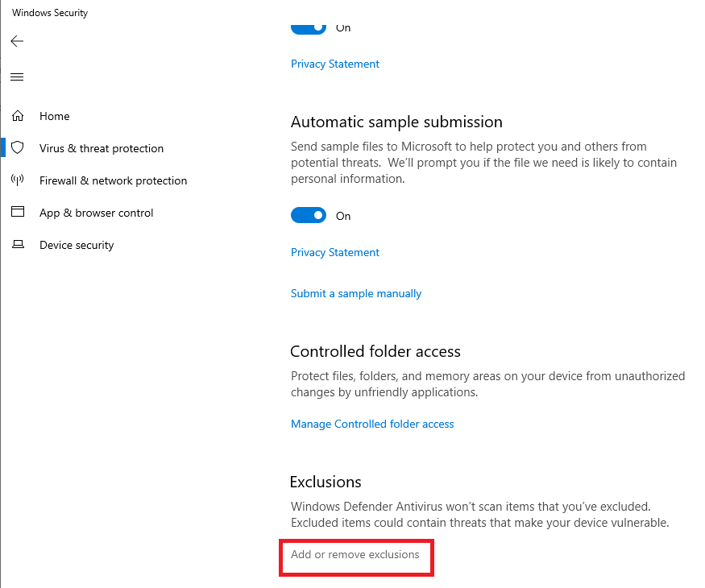Select the Virus & threat protection label
Screen dimensions: 705x588
pos(102,148)
